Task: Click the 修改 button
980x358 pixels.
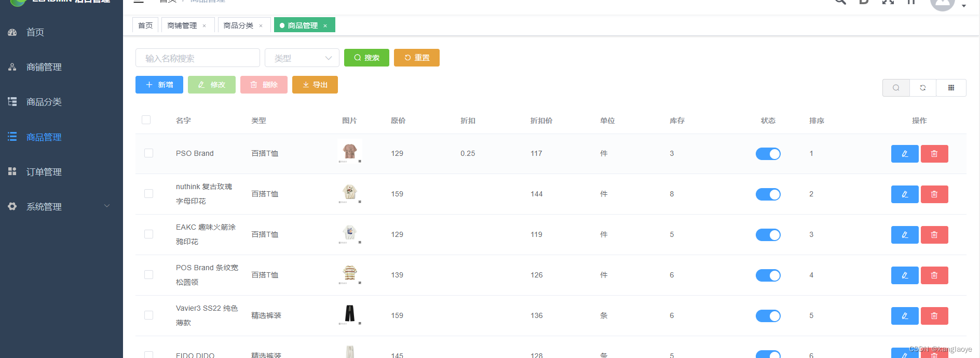Action: (212, 85)
